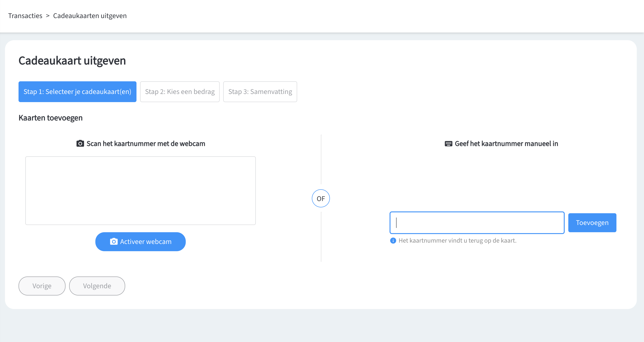This screenshot has width=644, height=342.
Task: Open the Transacties breadcrumb link
Action: point(25,16)
